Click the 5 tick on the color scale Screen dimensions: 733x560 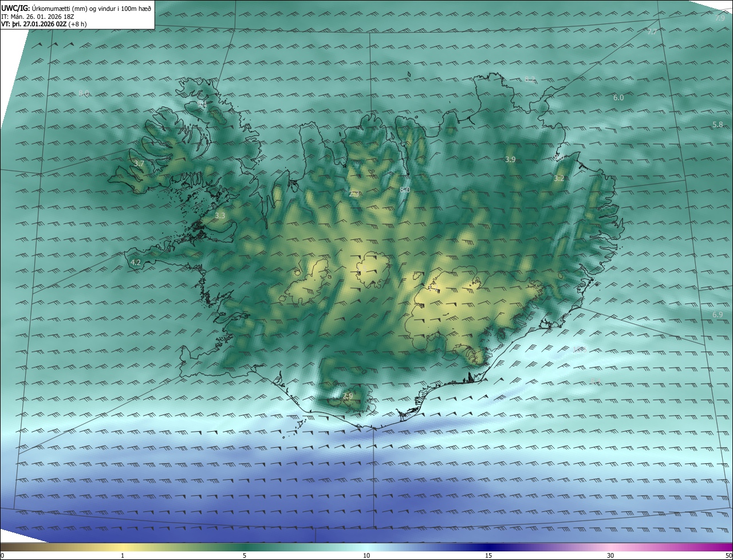coord(245,555)
